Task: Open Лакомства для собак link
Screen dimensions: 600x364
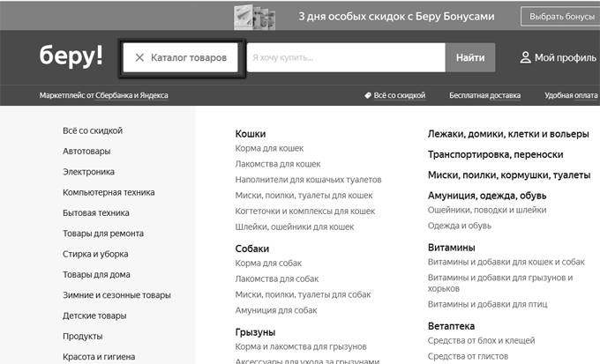Action: click(276, 279)
